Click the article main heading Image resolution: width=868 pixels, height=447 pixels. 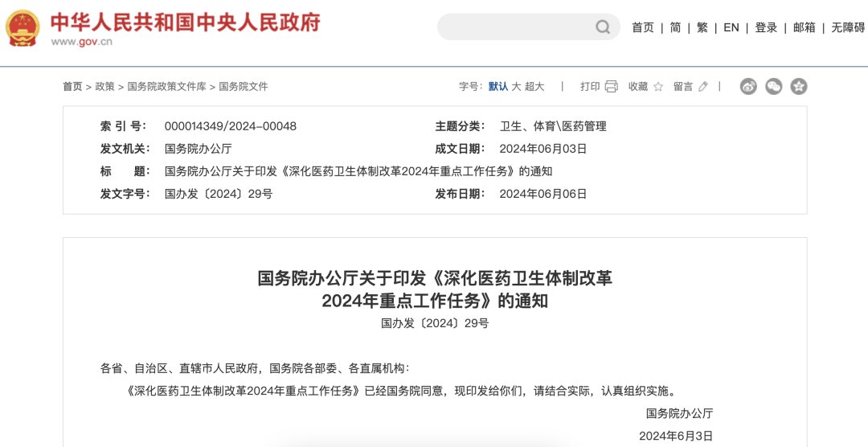coord(435,289)
